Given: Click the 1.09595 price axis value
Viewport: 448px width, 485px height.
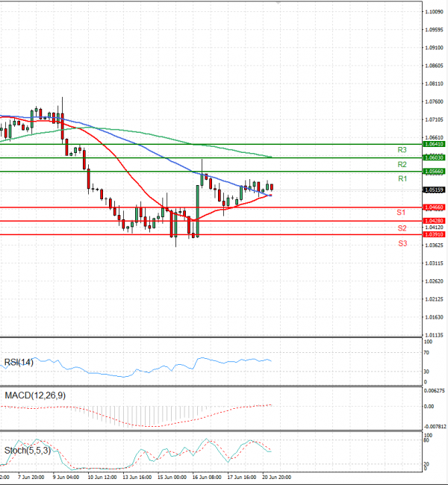Looking at the screenshot, I should [x=435, y=30].
